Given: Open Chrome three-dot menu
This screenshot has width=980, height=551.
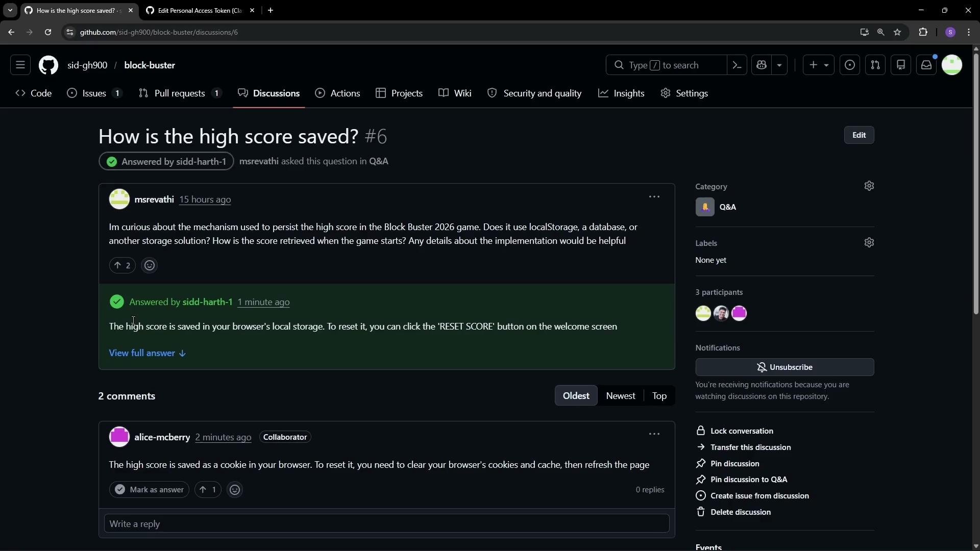Looking at the screenshot, I should pos(969,32).
